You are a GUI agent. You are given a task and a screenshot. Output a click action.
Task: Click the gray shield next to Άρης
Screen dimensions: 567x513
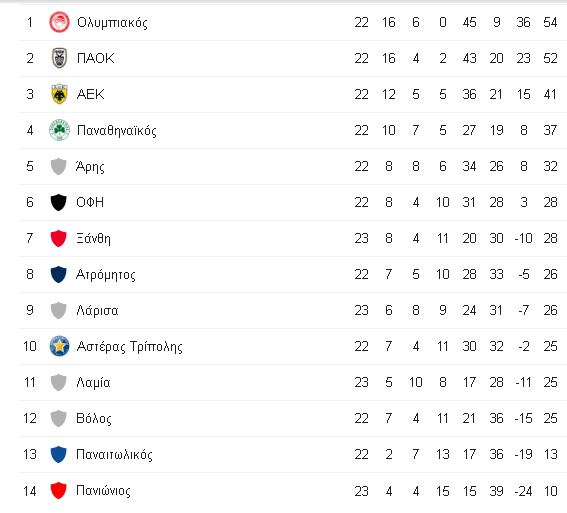58,166
